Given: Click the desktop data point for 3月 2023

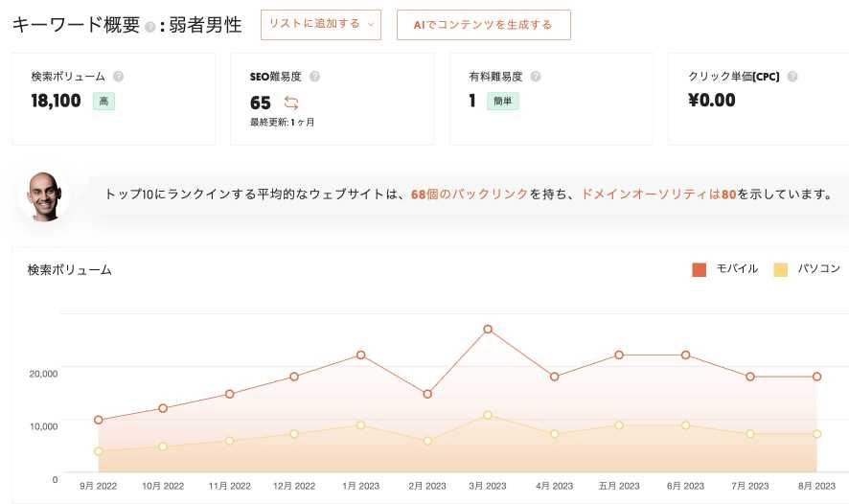Looking at the screenshot, I should click(488, 415).
